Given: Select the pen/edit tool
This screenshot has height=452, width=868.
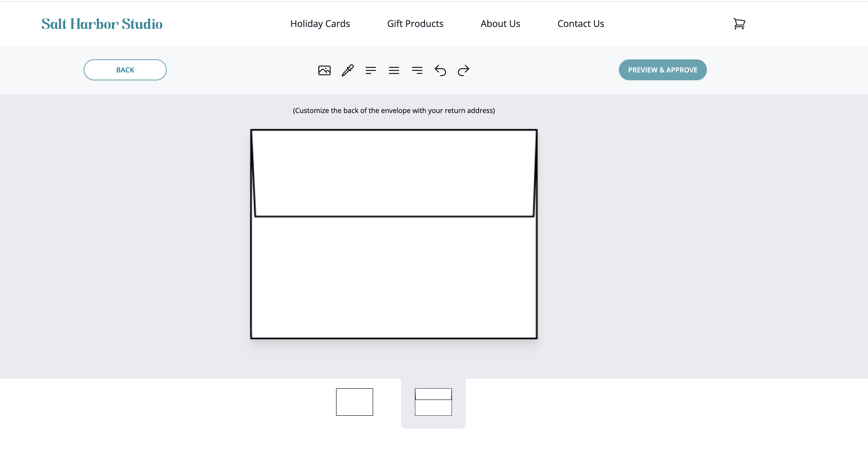Looking at the screenshot, I should click(x=347, y=70).
